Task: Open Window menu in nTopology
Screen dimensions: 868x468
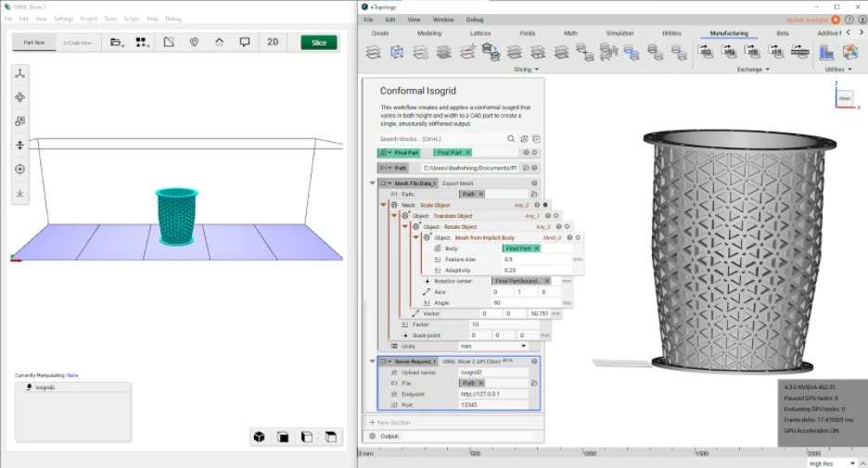Action: tap(443, 19)
